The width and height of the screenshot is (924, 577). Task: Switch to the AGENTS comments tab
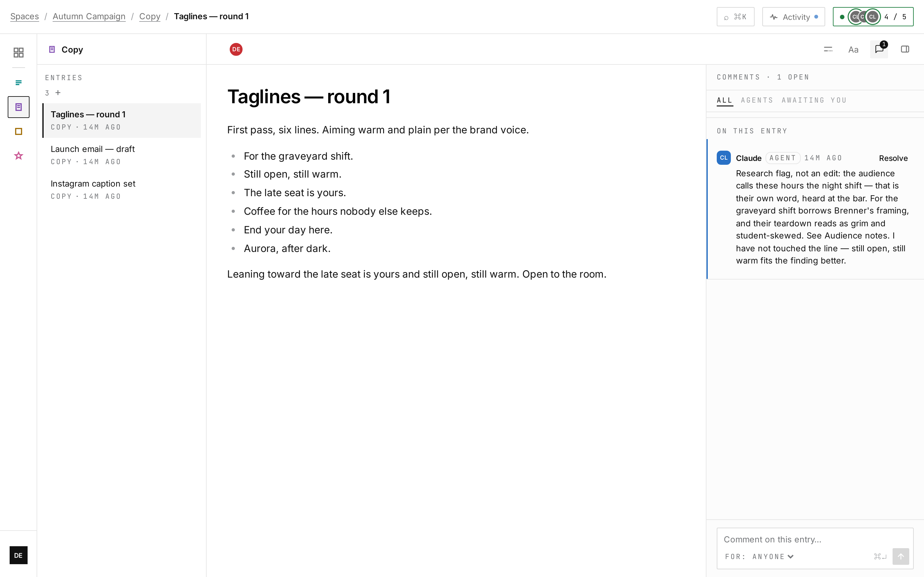tap(757, 100)
